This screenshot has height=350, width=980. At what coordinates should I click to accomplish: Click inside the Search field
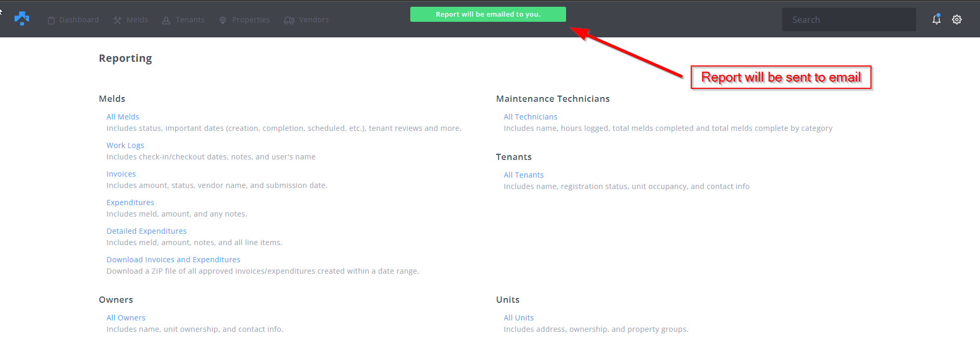[849, 20]
